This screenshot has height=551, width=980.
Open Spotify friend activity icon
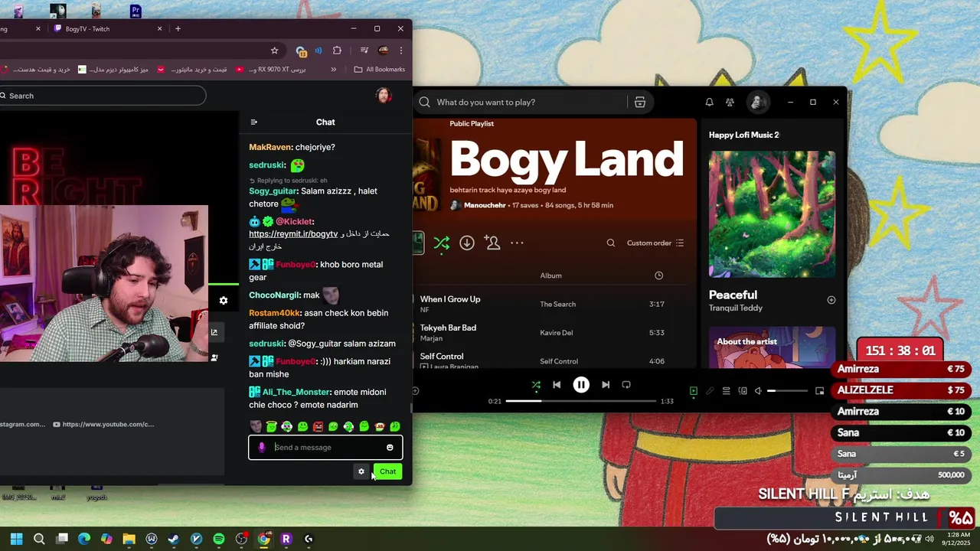(x=730, y=102)
